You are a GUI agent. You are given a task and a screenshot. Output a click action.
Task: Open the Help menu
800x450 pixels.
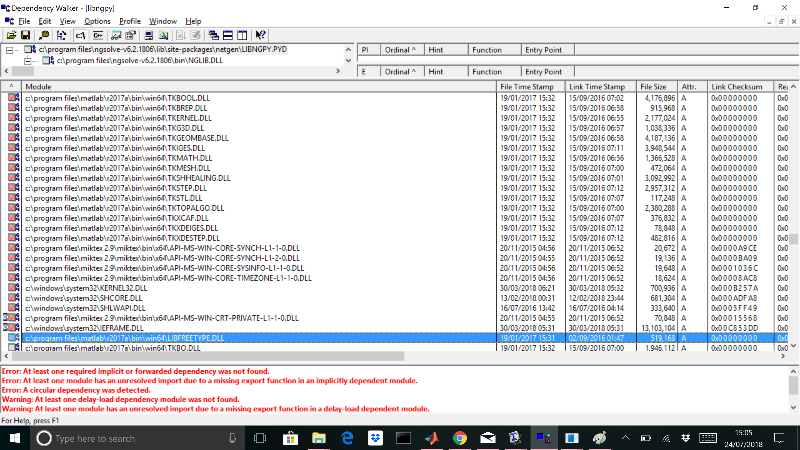tap(193, 21)
